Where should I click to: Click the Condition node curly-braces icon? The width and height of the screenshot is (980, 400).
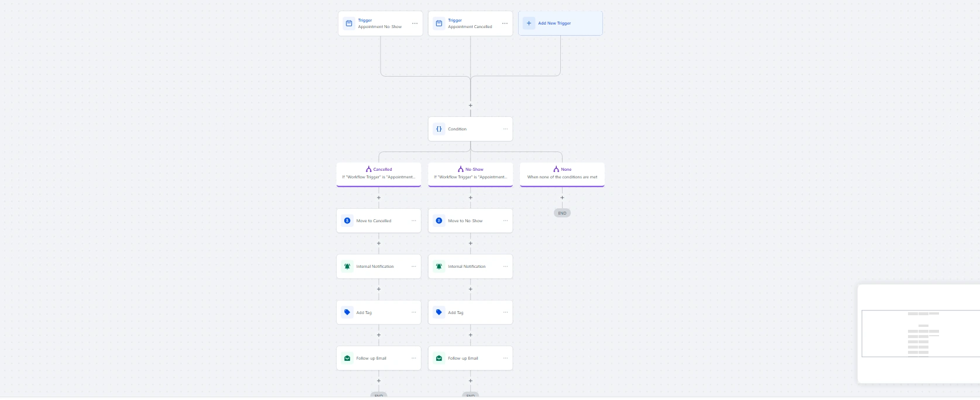[439, 129]
